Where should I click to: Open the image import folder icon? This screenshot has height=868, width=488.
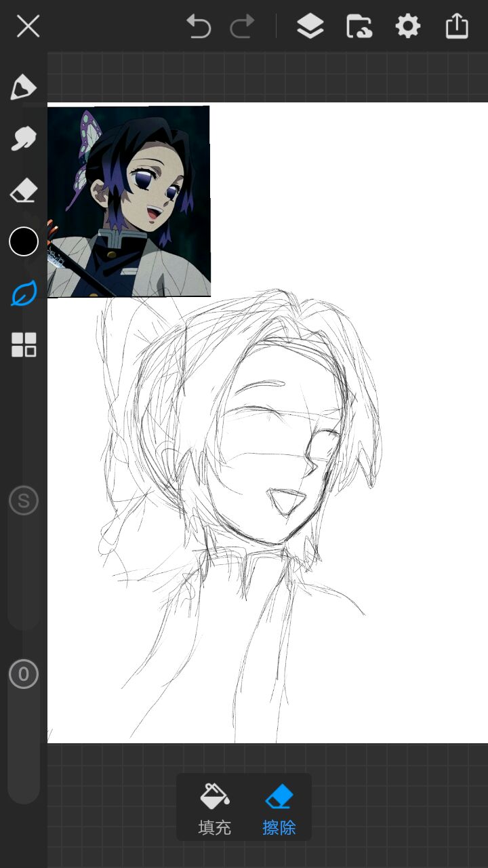pos(359,27)
